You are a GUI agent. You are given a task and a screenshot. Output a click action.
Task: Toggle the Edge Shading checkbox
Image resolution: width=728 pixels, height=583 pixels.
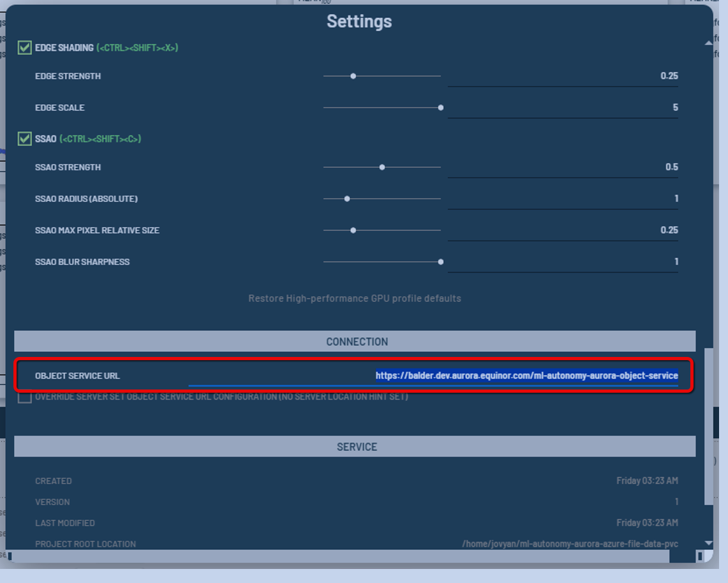pyautogui.click(x=25, y=48)
